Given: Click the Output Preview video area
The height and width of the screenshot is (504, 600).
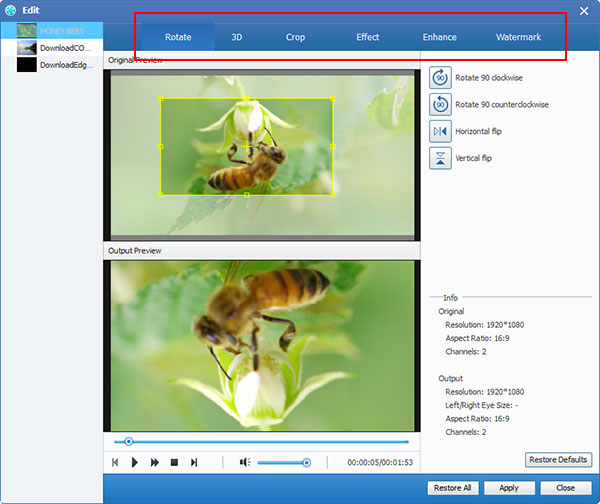Looking at the screenshot, I should [x=262, y=346].
